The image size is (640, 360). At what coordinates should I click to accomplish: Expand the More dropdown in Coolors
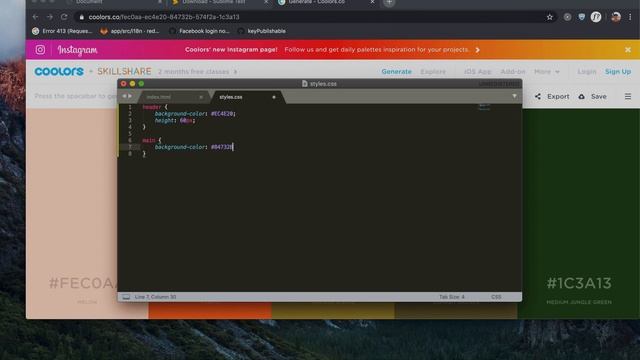[547, 71]
